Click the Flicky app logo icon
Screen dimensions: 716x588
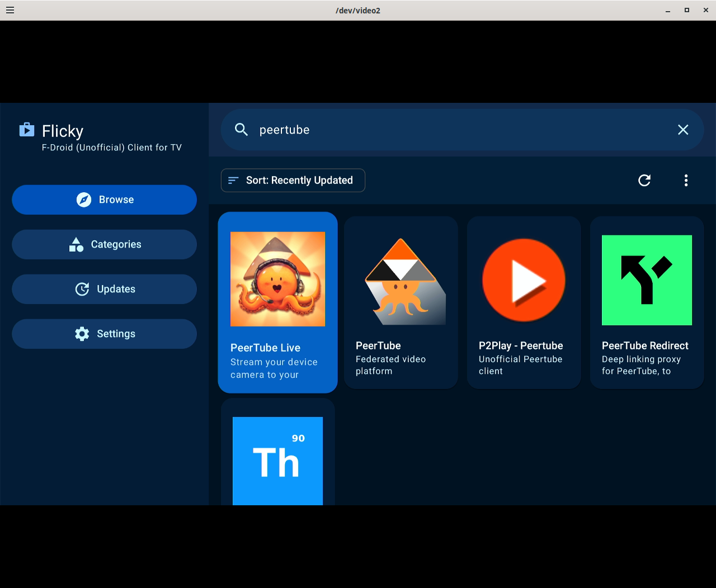27,130
